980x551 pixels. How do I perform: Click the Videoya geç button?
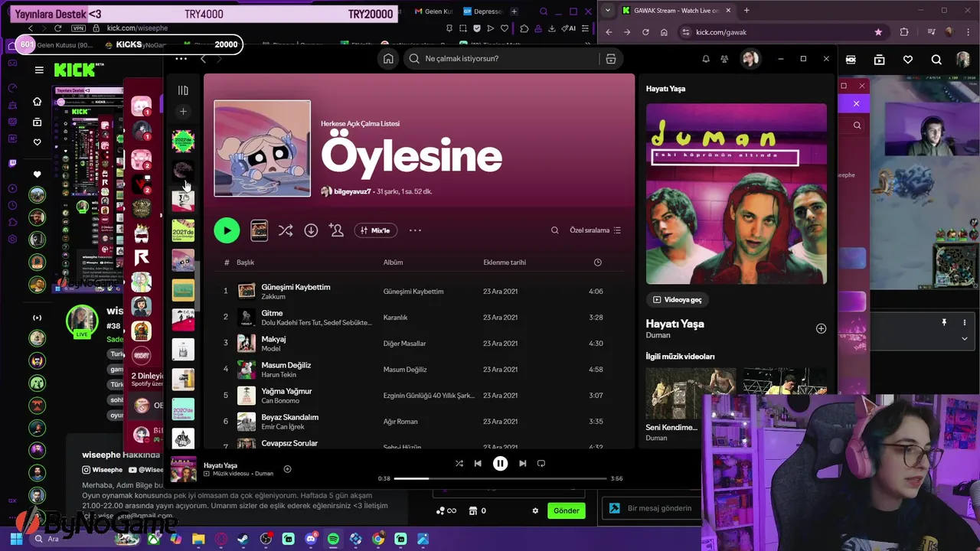pos(677,300)
